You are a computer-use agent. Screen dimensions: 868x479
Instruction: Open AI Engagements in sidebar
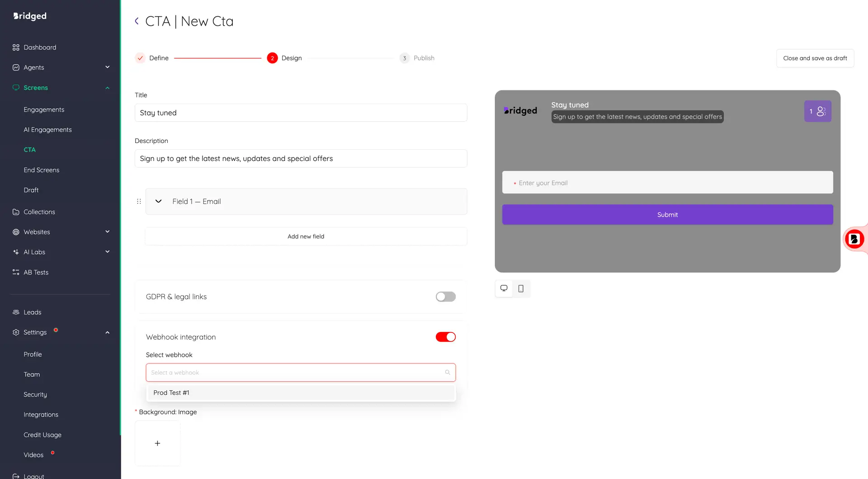[x=47, y=130]
